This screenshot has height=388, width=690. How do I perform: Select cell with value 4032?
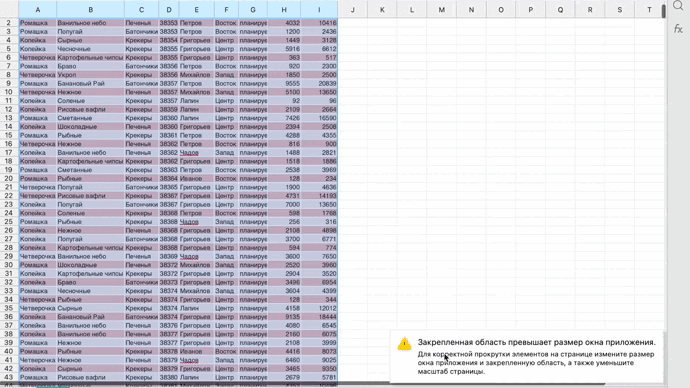(284, 23)
